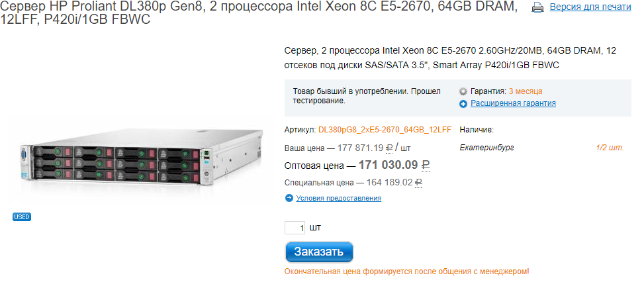Image resolution: width=644 pixels, height=292 pixels.
Task: Click the "1/2 шт." stock quantity
Action: point(610,148)
